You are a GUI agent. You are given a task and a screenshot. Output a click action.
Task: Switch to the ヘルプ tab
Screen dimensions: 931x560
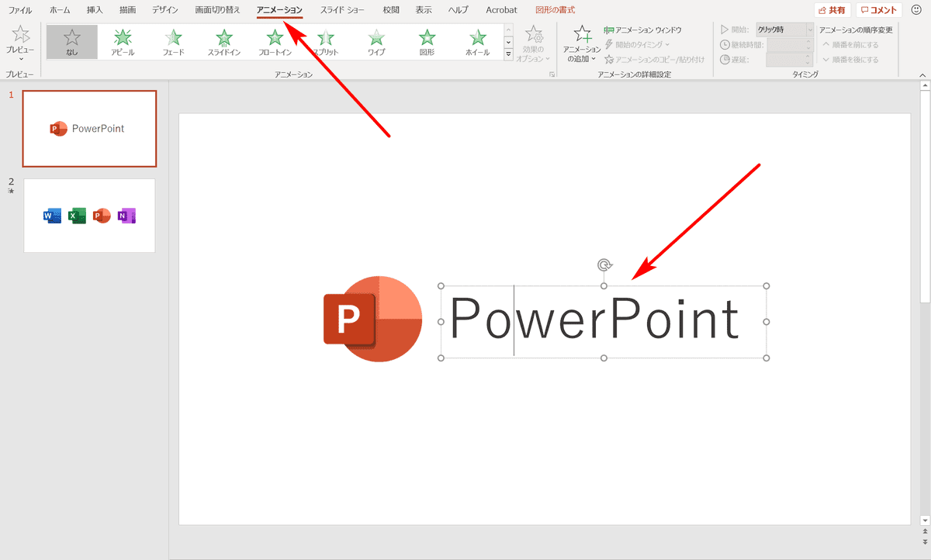click(458, 10)
